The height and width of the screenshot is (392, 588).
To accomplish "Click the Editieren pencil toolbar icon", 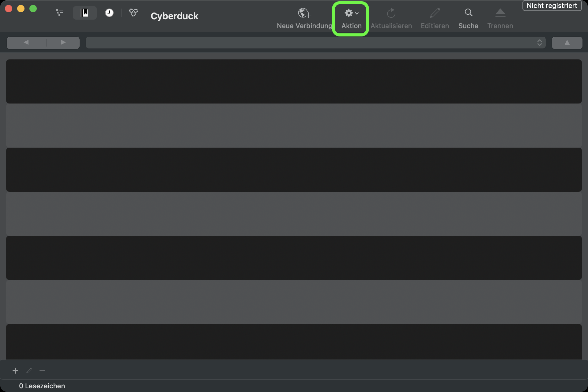I will tap(435, 13).
